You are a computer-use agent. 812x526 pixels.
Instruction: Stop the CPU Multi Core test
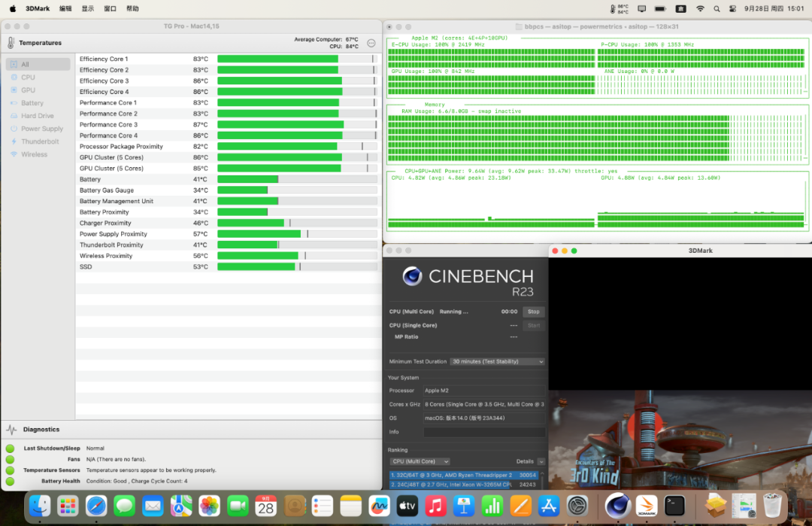click(x=533, y=312)
